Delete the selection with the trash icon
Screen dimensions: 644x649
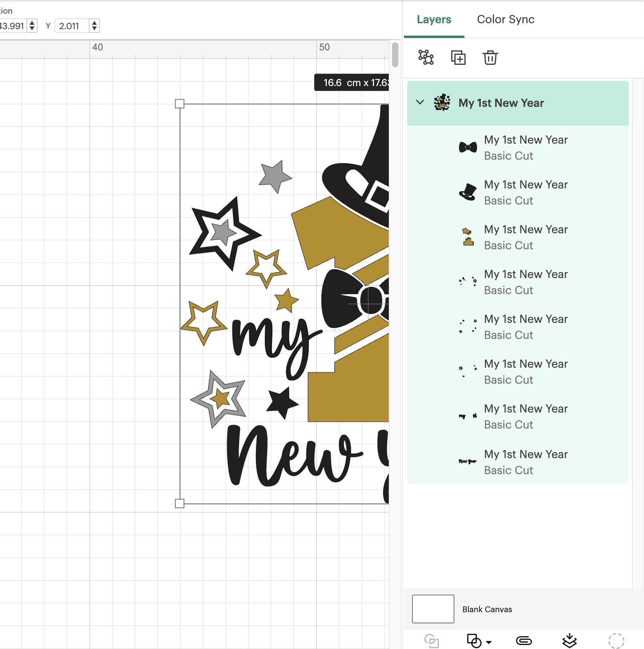[x=490, y=58]
